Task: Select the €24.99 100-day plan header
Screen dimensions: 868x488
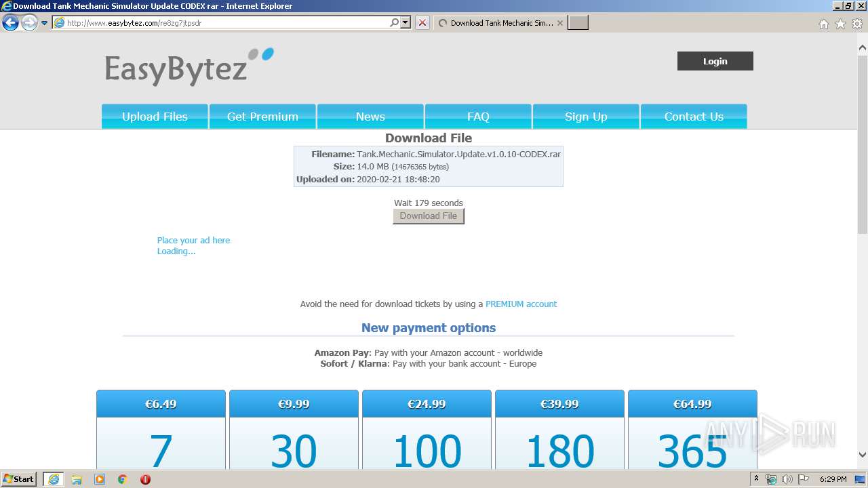Action: (x=427, y=404)
